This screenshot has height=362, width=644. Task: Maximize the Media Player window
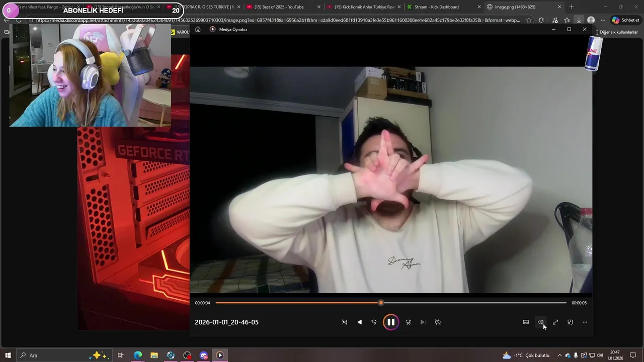[x=569, y=29]
